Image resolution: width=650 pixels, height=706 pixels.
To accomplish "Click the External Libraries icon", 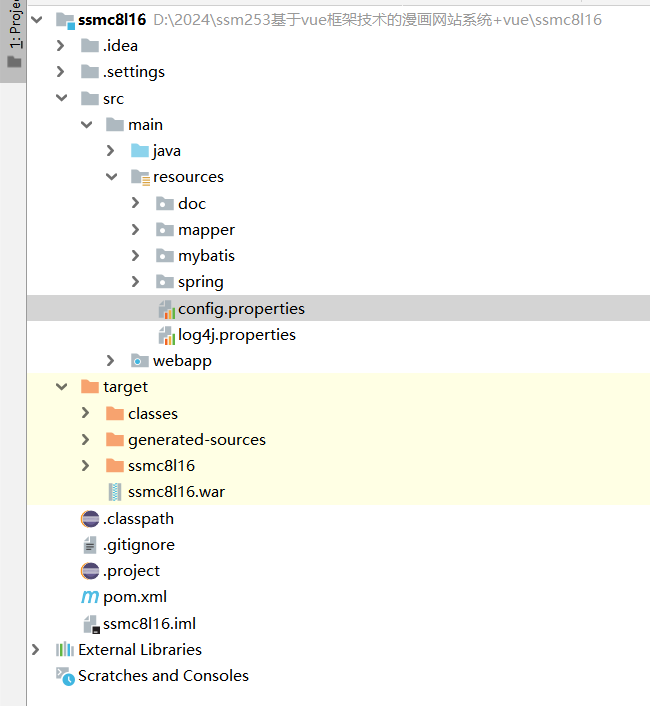I will coord(65,650).
